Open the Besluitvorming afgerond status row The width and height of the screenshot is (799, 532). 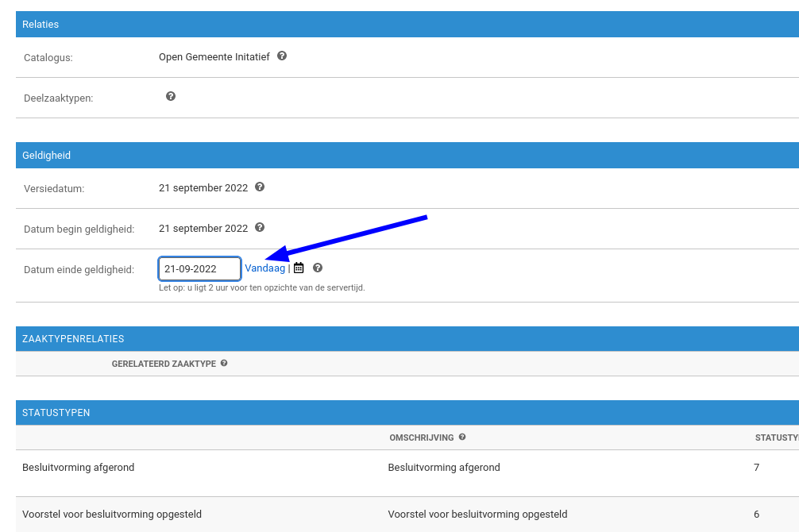point(78,467)
